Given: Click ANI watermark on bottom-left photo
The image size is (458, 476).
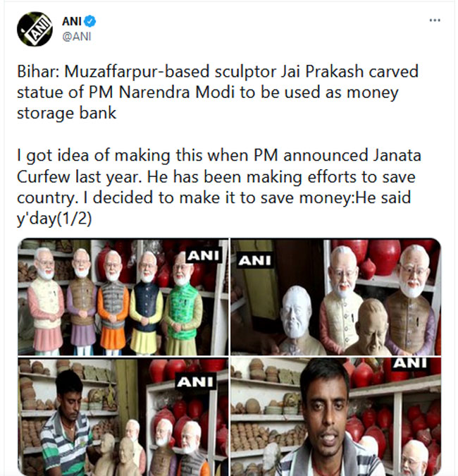Looking at the screenshot, I should tap(194, 382).
